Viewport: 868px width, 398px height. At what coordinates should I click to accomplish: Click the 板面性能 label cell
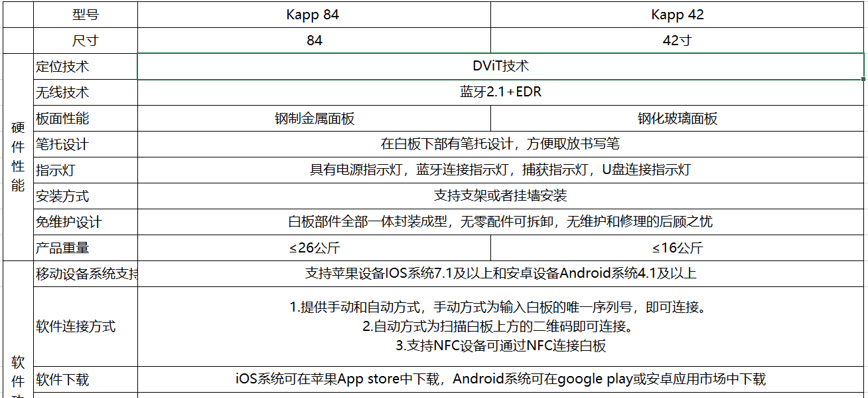coord(85,118)
